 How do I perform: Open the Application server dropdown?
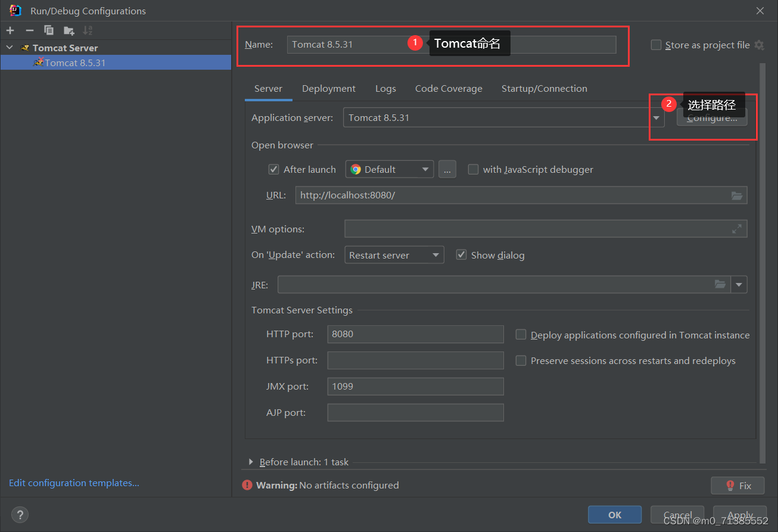click(656, 118)
